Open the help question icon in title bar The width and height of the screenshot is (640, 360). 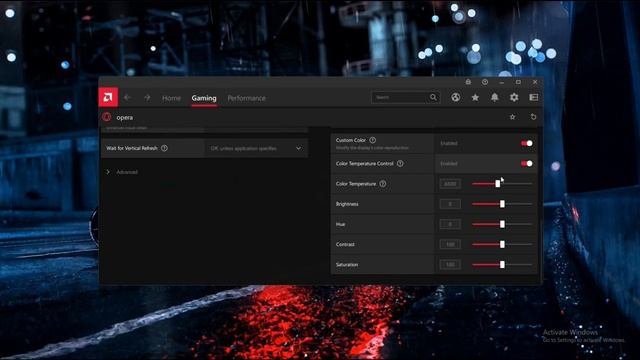point(485,82)
